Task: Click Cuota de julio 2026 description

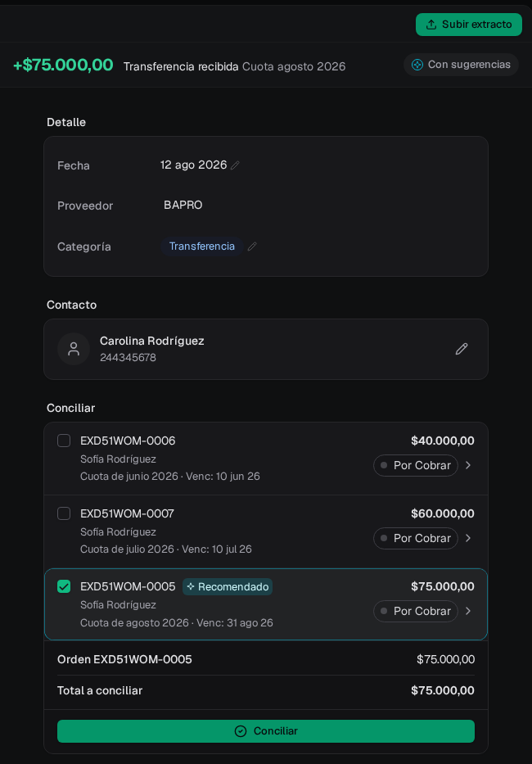Action: click(x=127, y=549)
